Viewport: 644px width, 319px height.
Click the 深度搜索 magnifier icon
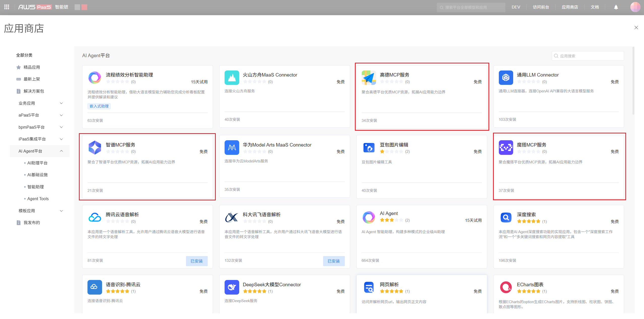tap(506, 217)
